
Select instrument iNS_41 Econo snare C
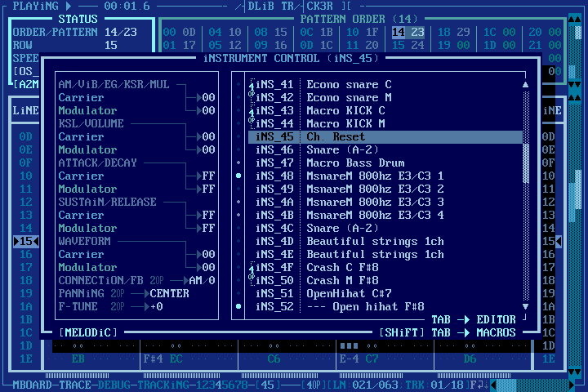click(385, 84)
